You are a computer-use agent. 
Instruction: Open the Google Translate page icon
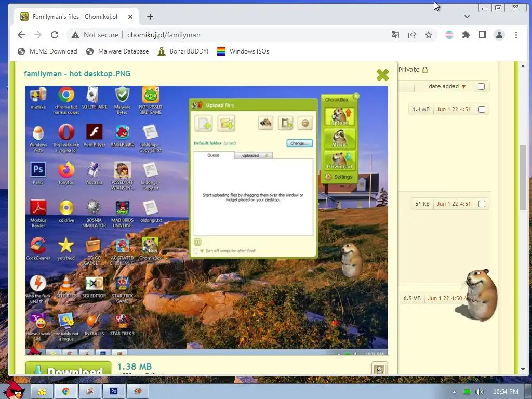pos(395,35)
